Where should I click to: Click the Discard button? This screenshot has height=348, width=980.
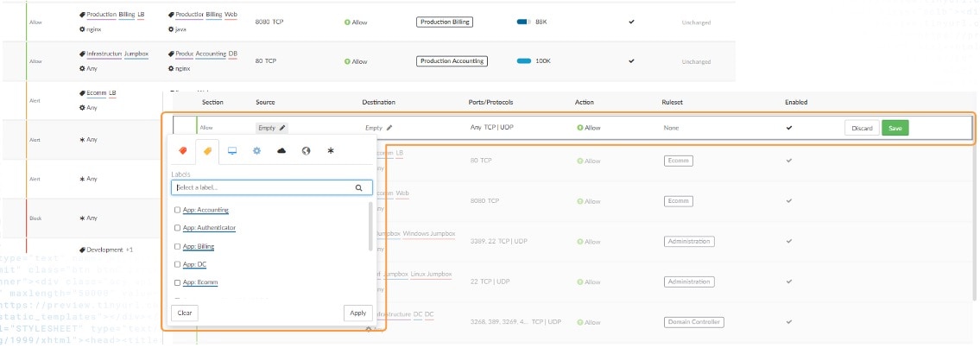click(x=862, y=128)
